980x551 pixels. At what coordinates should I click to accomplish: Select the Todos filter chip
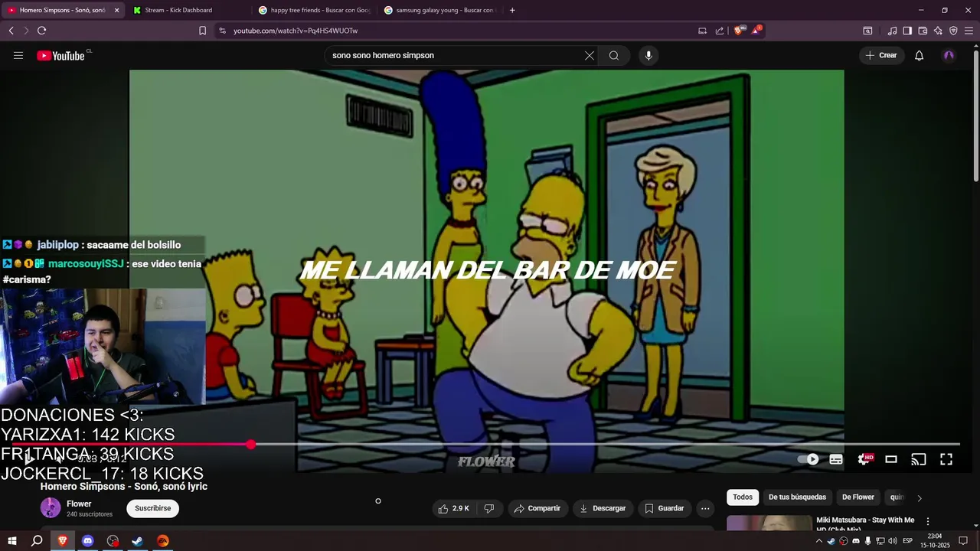pyautogui.click(x=743, y=497)
